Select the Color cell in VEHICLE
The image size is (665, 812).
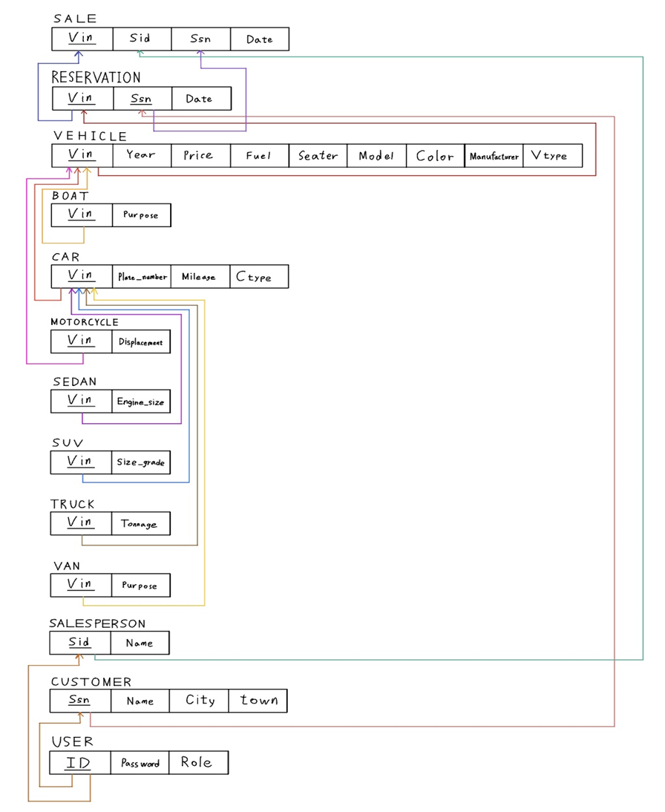click(x=436, y=155)
